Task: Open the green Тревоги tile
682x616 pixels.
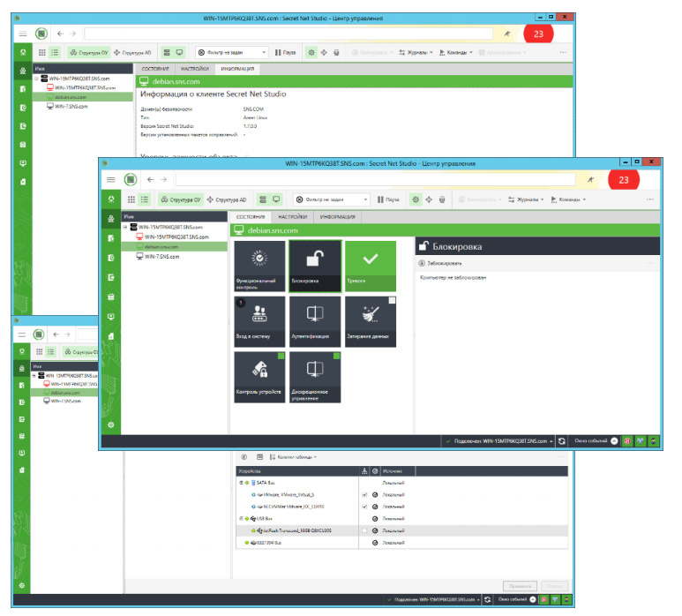Action: tap(371, 267)
